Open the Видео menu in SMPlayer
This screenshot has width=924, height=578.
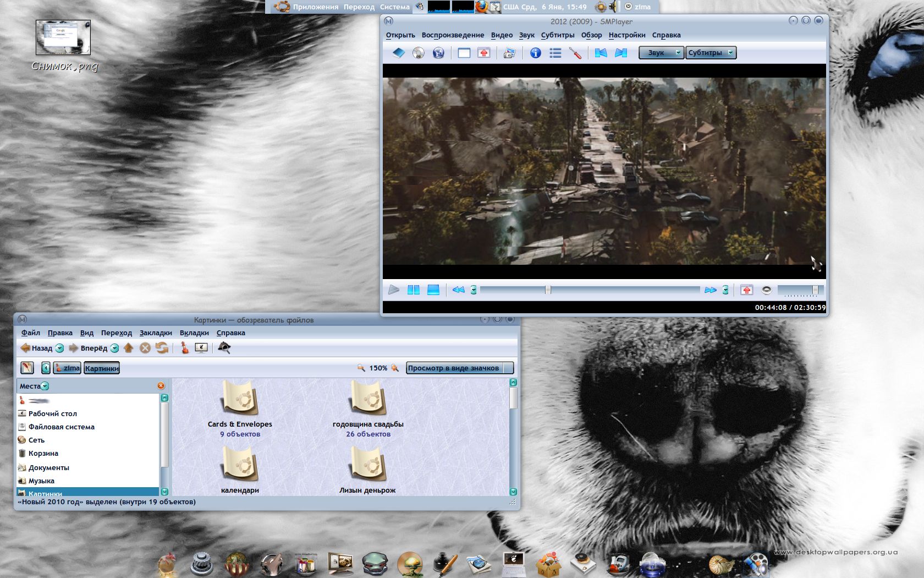502,35
